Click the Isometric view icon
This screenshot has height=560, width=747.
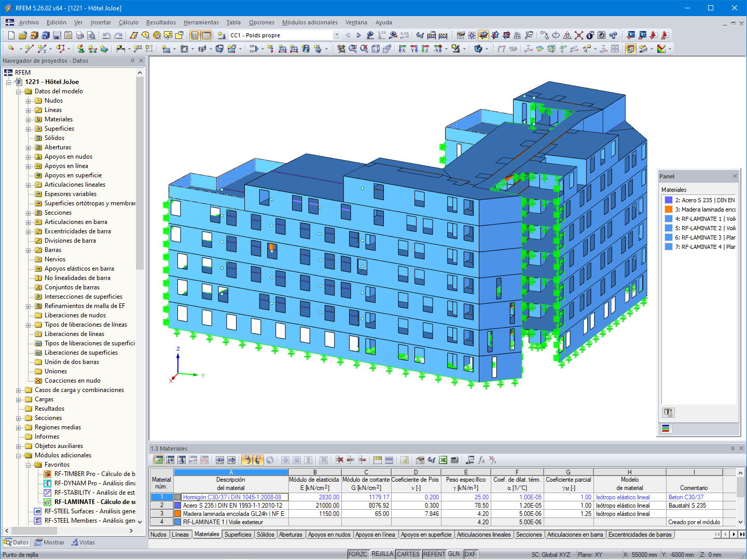click(375, 49)
